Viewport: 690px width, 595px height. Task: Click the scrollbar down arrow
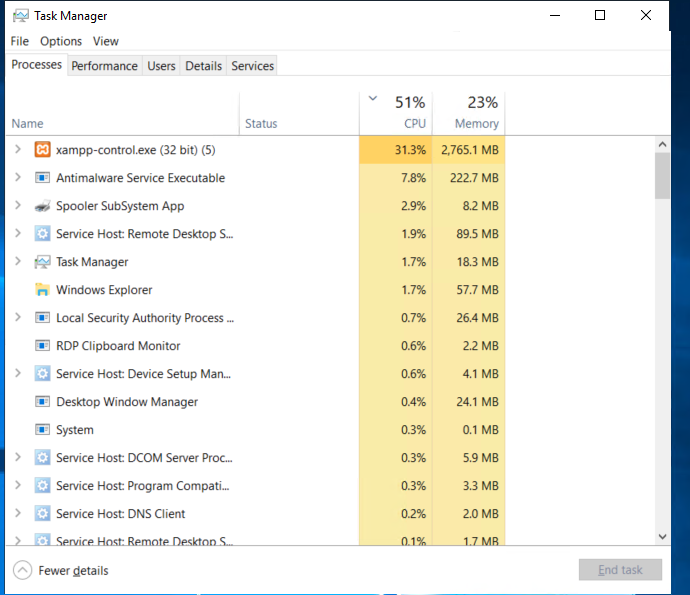(x=662, y=536)
